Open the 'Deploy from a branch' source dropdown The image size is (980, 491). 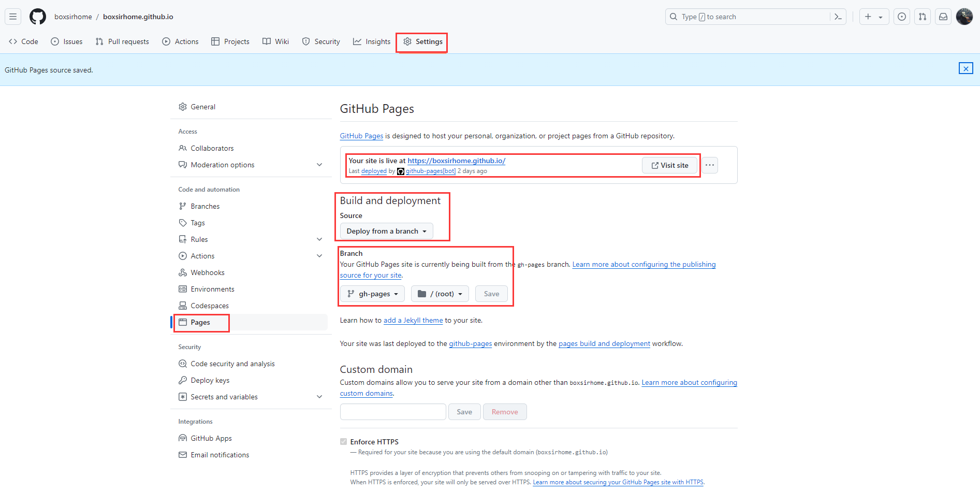[x=386, y=231]
